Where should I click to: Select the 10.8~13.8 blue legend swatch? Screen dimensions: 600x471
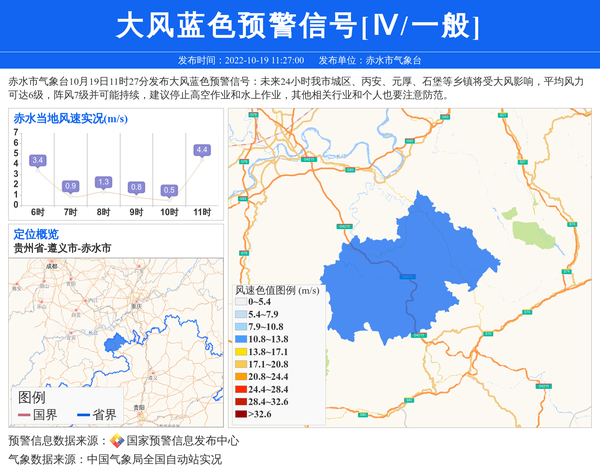(241, 339)
